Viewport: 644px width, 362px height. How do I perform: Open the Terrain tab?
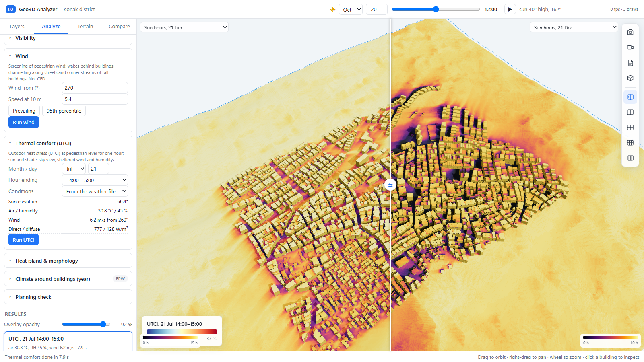(x=85, y=27)
